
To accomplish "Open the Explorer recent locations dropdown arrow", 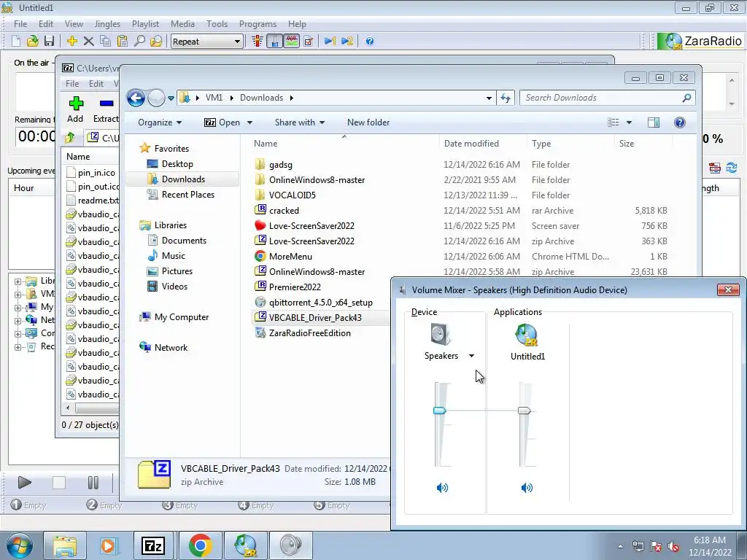I will (x=171, y=98).
